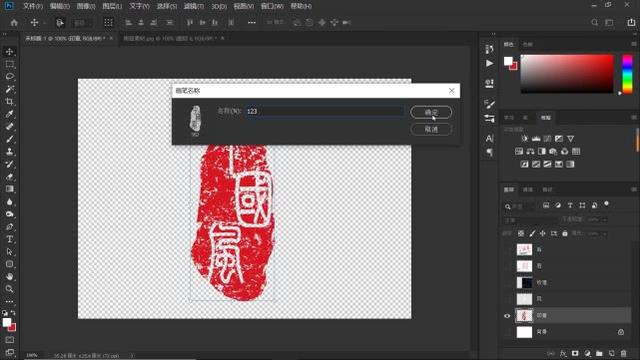Toggle the layer filter on/off switch

coord(607,204)
